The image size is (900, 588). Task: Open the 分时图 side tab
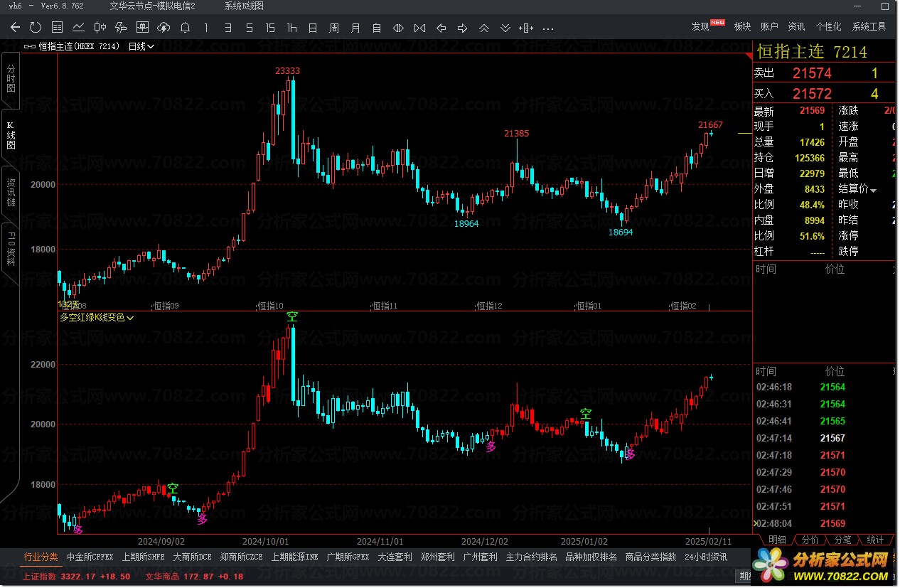coord(11,78)
